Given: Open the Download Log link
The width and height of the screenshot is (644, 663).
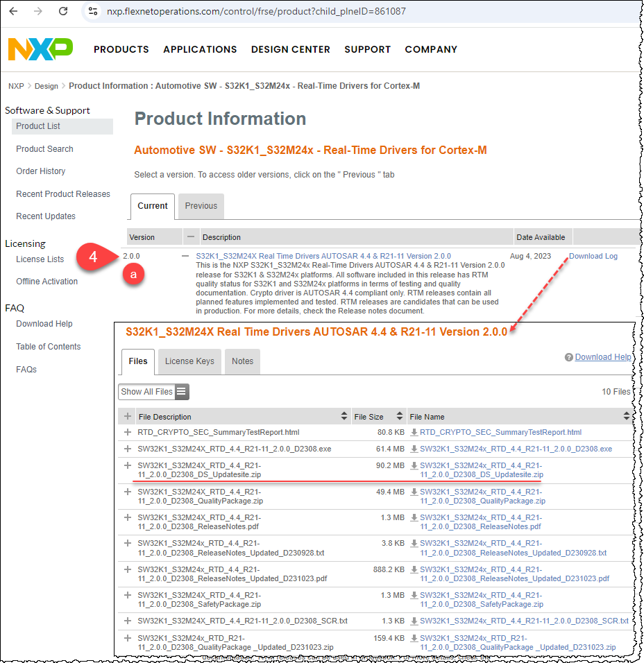Looking at the screenshot, I should coord(593,256).
